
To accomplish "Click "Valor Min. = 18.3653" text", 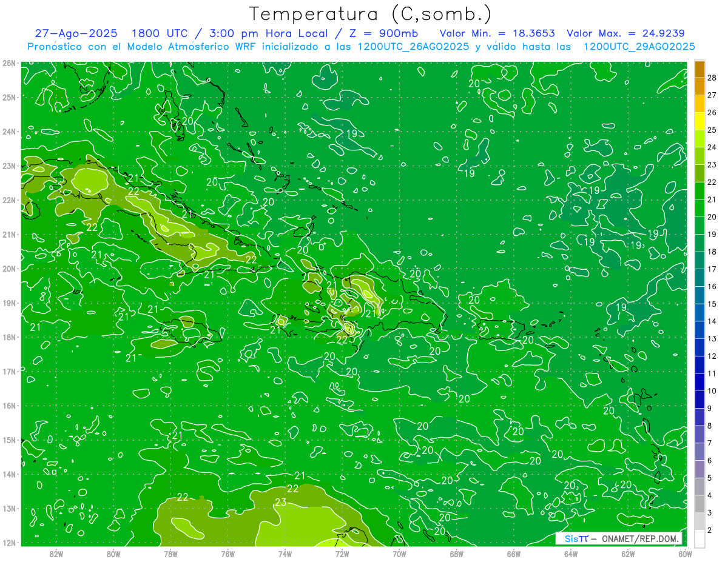I will (497, 33).
